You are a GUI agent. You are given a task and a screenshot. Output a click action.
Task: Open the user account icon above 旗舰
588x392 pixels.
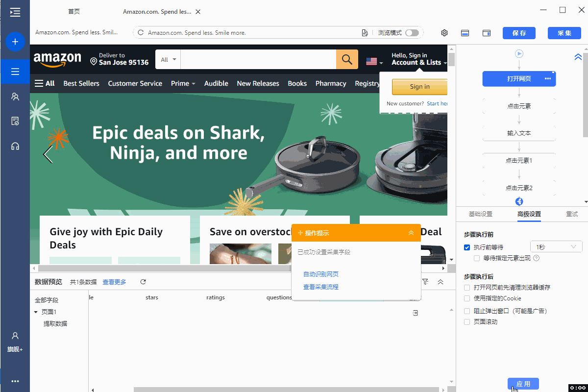15,336
